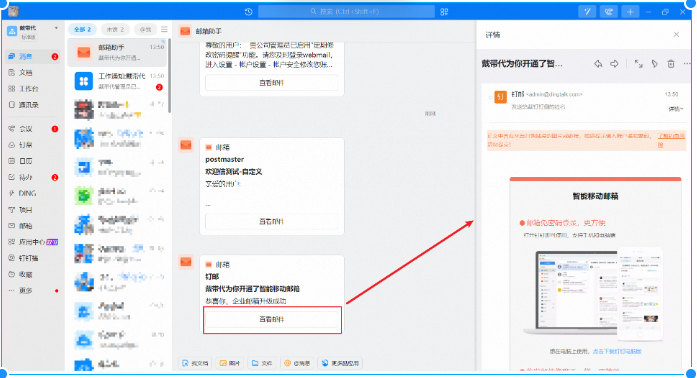Click the postmaster card title text
Viewport: 697px width, 378px height.
224,159
